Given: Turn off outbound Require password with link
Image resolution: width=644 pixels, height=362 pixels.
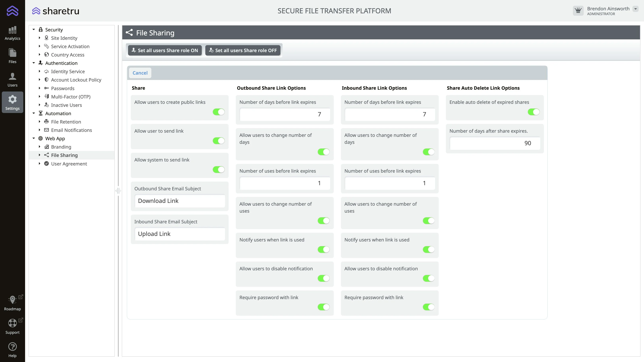Looking at the screenshot, I should click(324, 307).
